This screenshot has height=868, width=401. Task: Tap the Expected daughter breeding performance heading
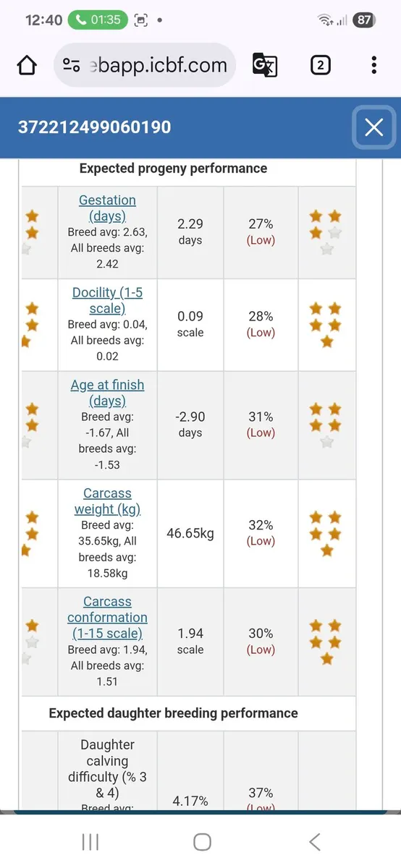pos(173,713)
